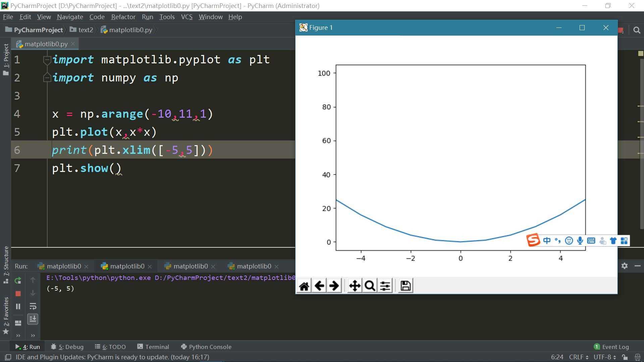Select the Run menu in menu bar
Screen dimensions: 644x362
[147, 16]
